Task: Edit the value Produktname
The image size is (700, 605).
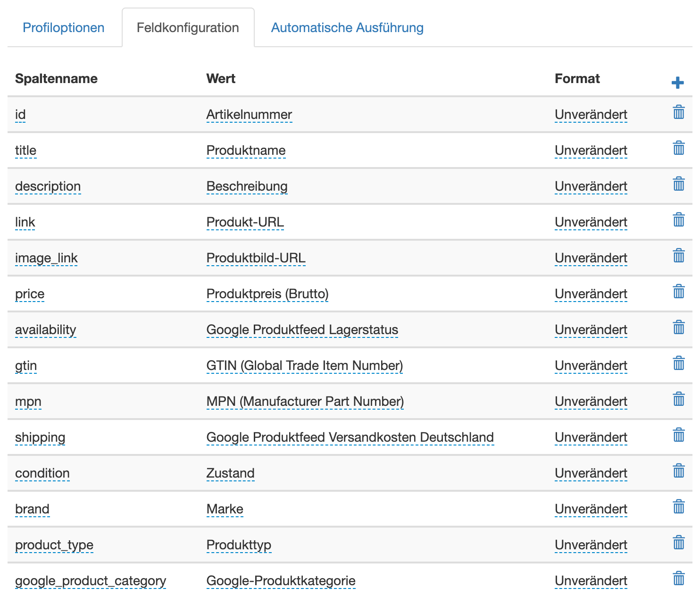Action: [246, 151]
